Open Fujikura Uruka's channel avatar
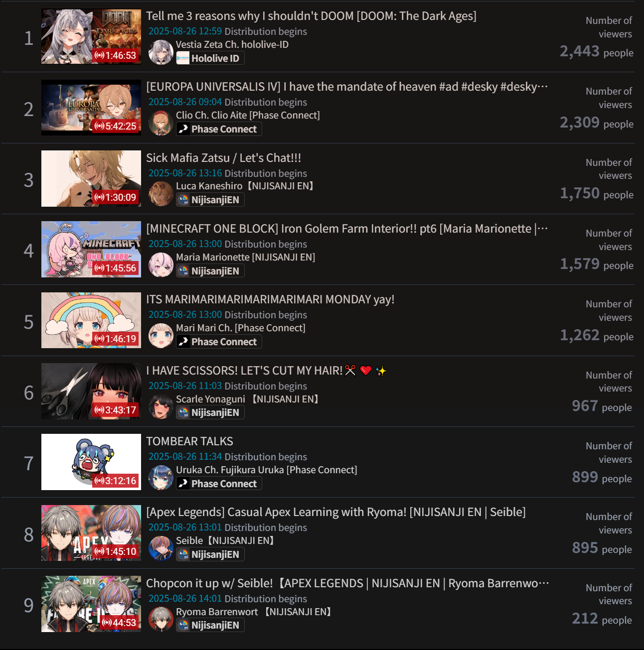 tap(161, 477)
